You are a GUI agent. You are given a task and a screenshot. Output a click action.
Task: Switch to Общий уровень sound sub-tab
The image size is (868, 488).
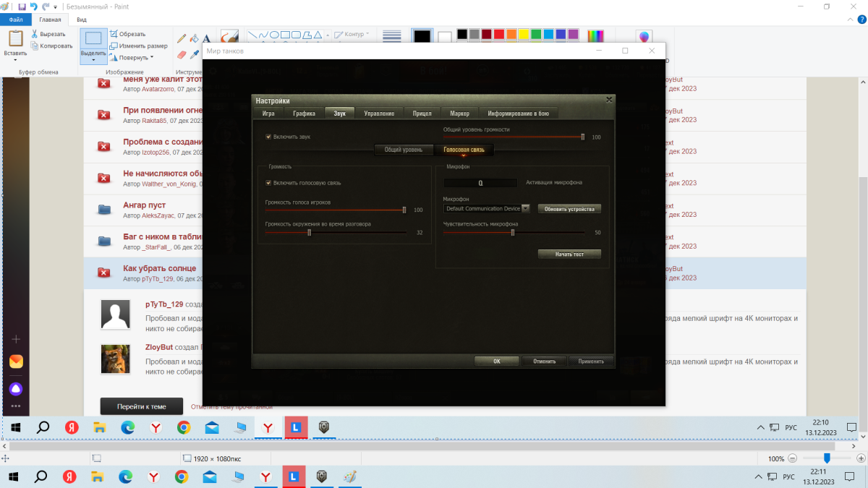404,150
